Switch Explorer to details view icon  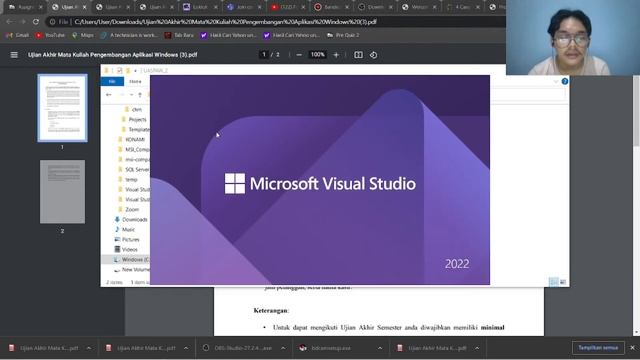pos(554,282)
